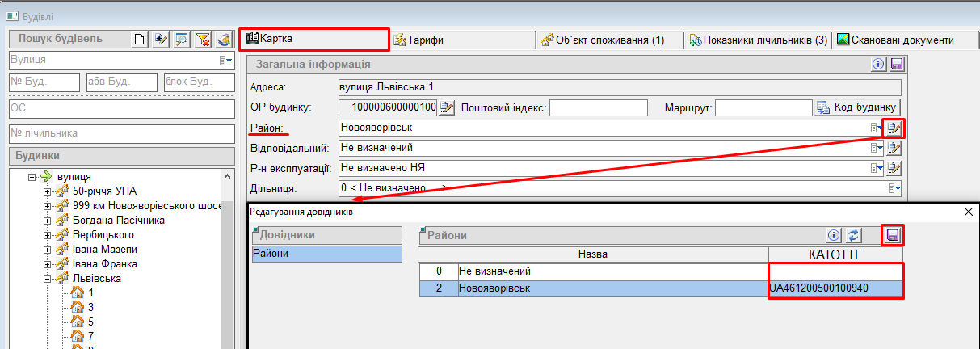Open the Район dropdown
980x349 pixels.
pos(876,128)
